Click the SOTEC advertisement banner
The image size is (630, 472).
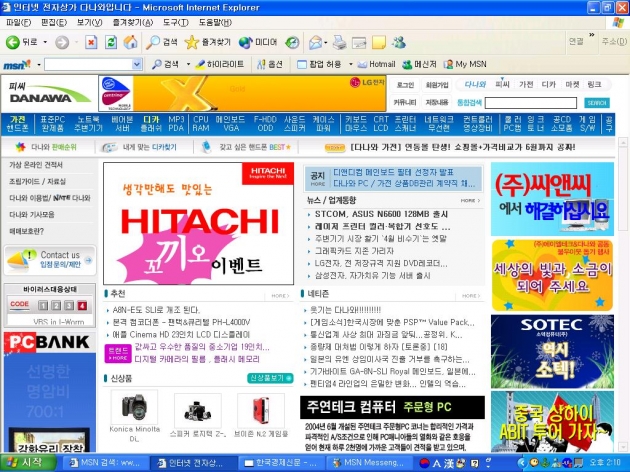pyautogui.click(x=552, y=351)
